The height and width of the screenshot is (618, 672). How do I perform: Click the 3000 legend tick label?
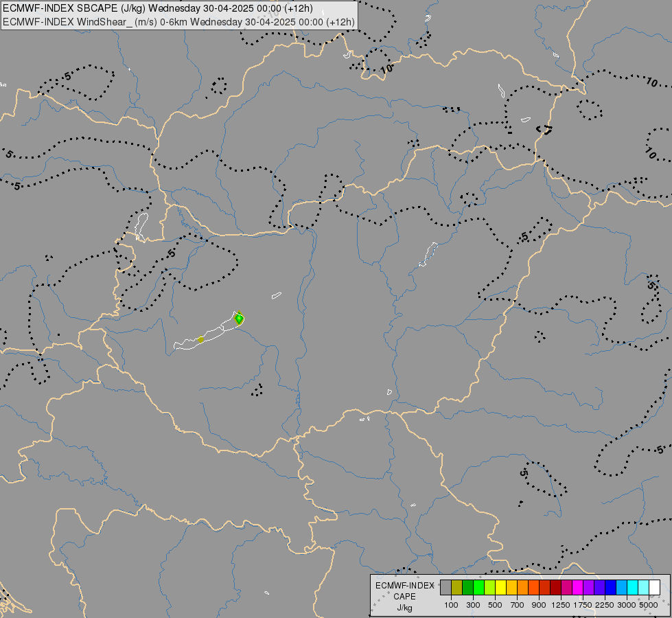[x=627, y=605]
